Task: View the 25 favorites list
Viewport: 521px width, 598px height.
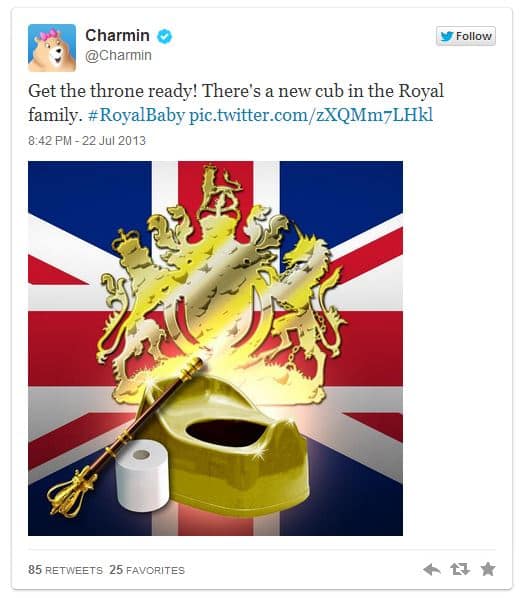Action: (147, 570)
